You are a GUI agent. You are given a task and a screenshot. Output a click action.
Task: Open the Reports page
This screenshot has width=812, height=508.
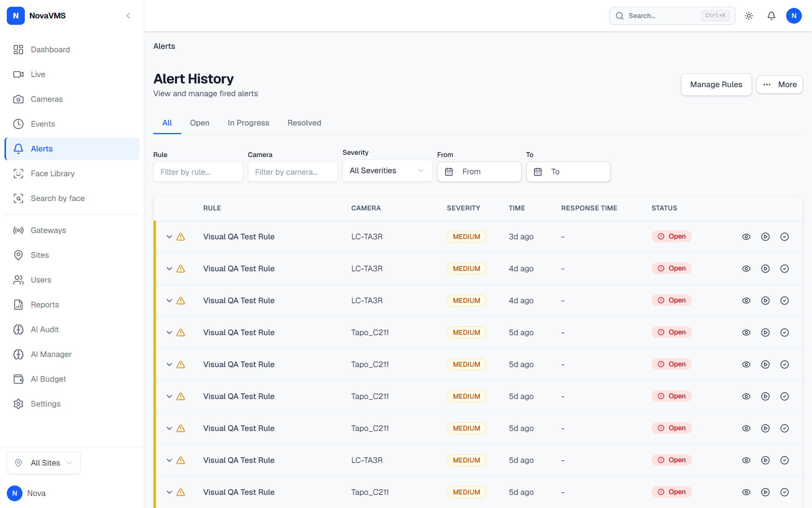tap(72, 305)
